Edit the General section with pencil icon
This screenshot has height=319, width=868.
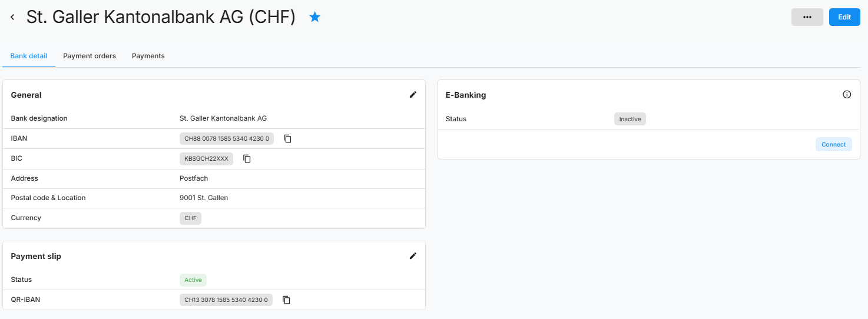pyautogui.click(x=413, y=95)
